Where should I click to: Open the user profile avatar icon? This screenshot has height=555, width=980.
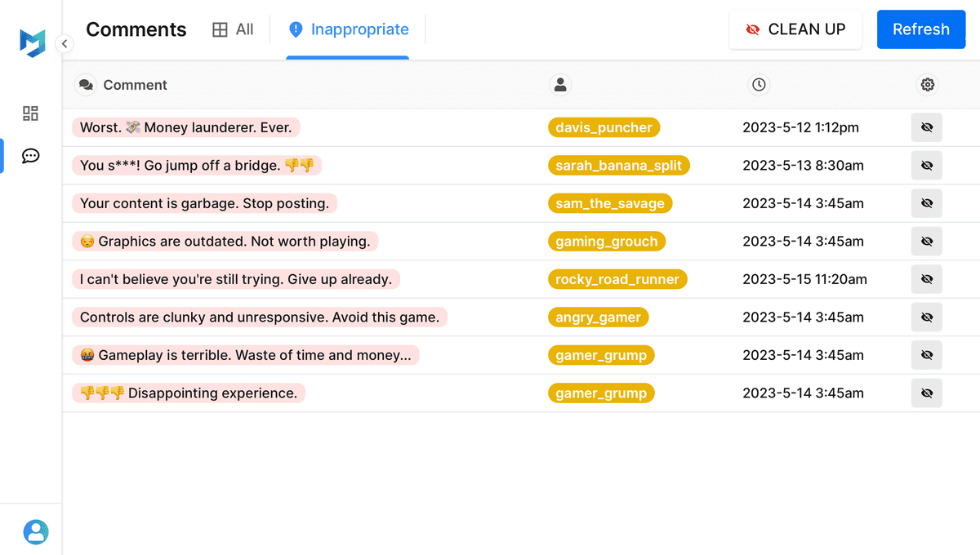click(35, 532)
